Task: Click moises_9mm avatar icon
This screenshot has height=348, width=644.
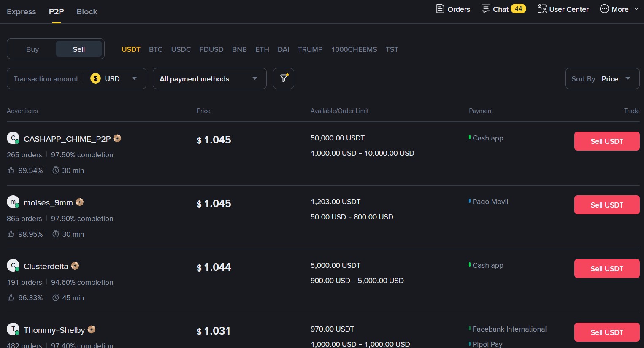Action: [x=13, y=202]
